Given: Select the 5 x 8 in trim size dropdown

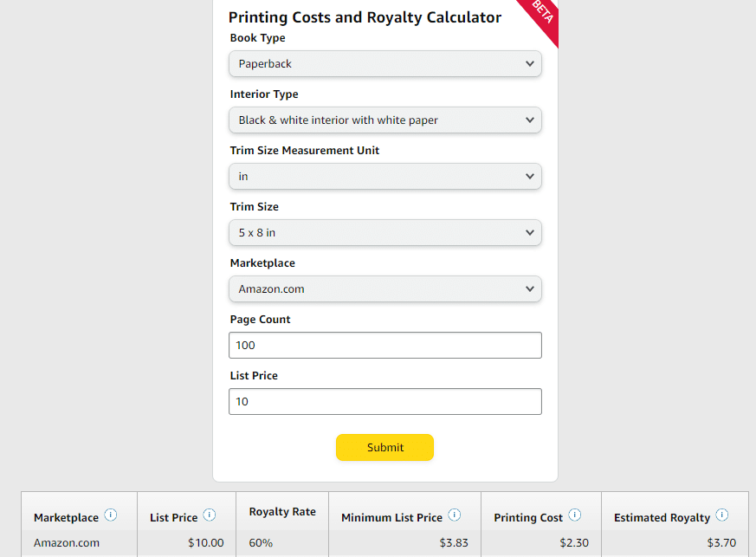Looking at the screenshot, I should click(x=385, y=232).
